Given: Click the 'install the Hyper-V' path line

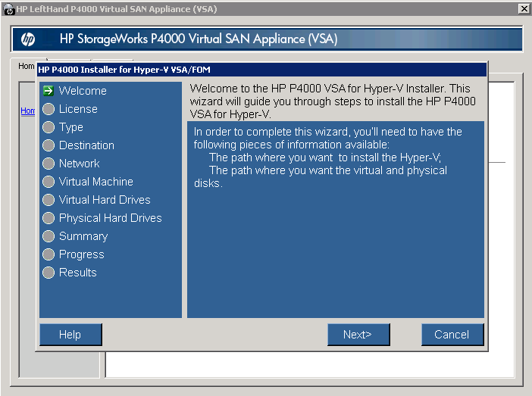Looking at the screenshot, I should (x=324, y=157).
